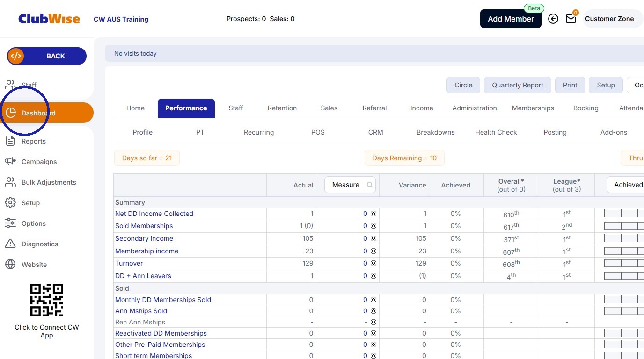Click the Options sliders icon

pyautogui.click(x=10, y=223)
